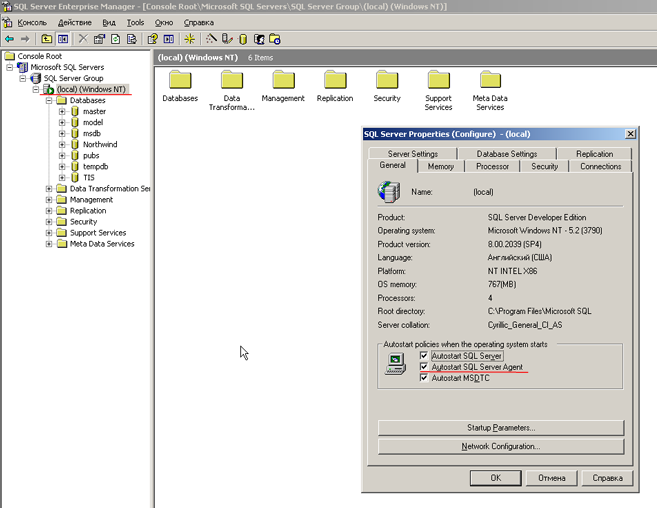
Task: Toggle Autostart MSDTC checkbox
Action: pyautogui.click(x=424, y=378)
